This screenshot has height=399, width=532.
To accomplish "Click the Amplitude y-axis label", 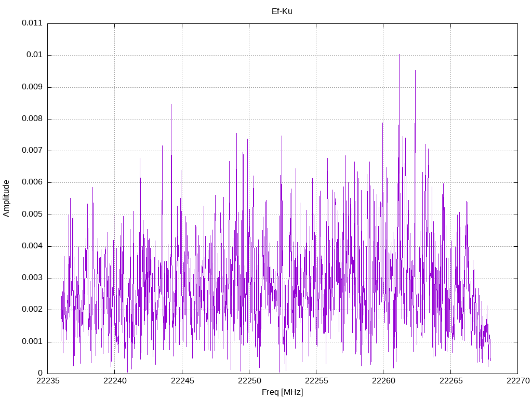I will 6,198.
